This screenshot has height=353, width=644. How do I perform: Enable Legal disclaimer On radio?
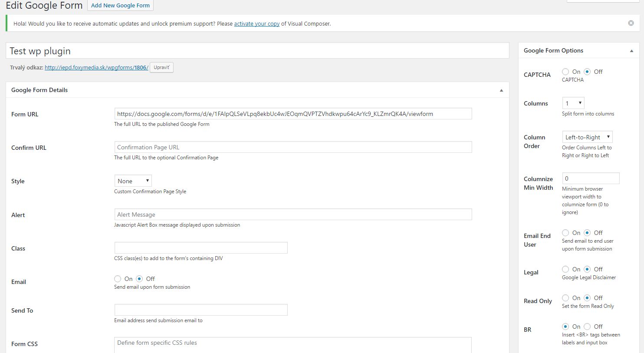click(x=565, y=269)
